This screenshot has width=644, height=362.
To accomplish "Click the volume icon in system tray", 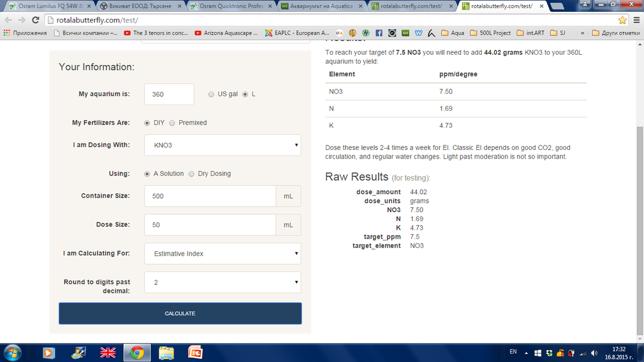I will [x=593, y=353].
